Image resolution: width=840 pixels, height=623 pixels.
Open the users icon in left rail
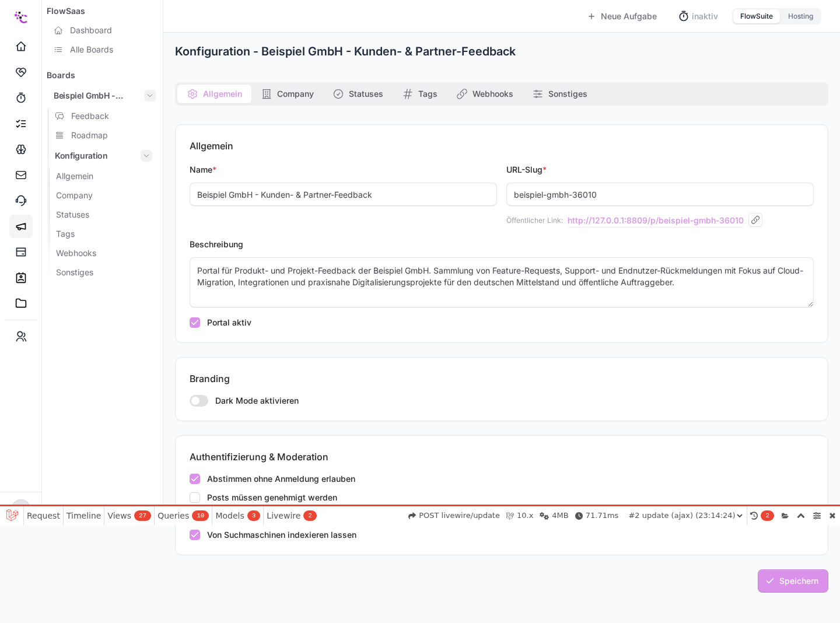(x=21, y=336)
